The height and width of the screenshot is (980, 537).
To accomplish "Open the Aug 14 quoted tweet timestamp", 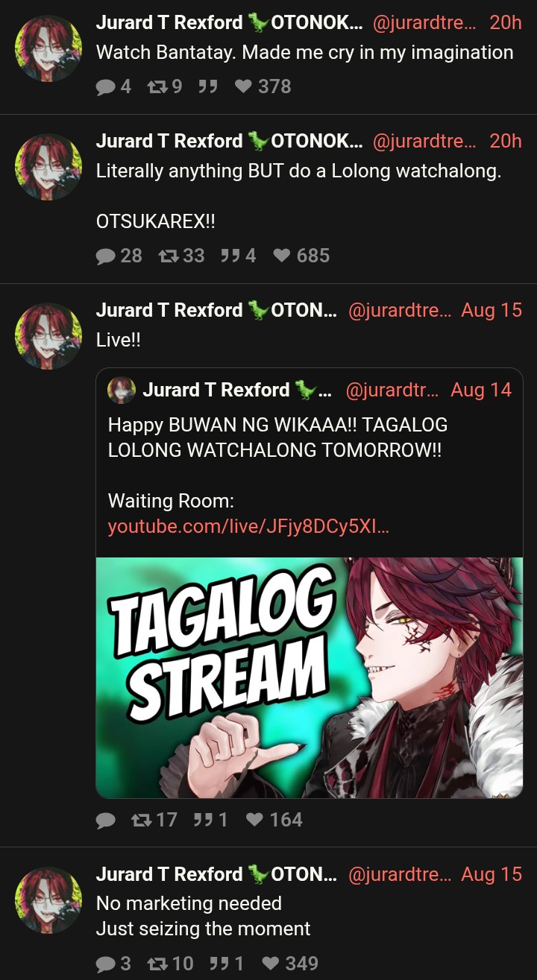I will tap(481, 390).
